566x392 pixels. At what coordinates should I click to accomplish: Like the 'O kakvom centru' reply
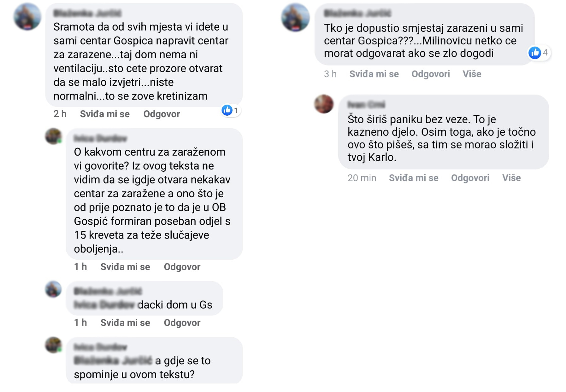click(x=125, y=267)
